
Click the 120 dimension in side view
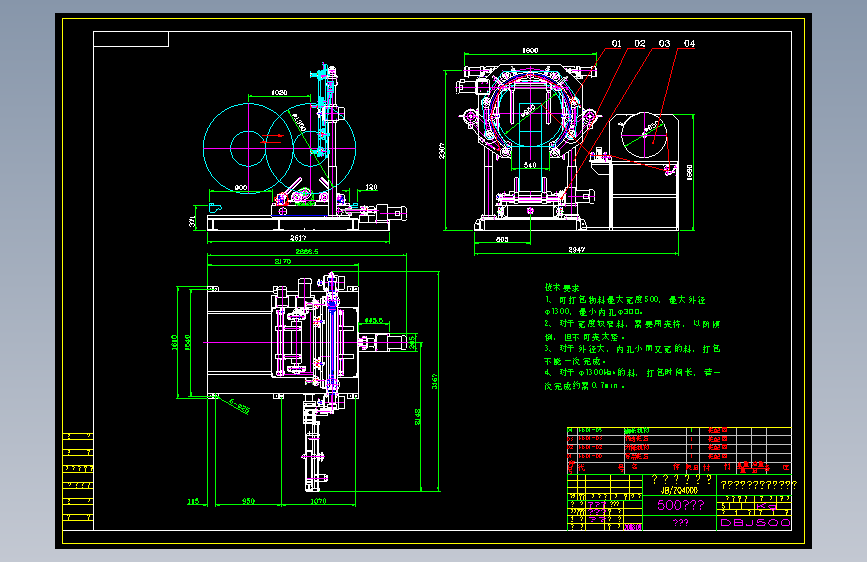(x=371, y=188)
